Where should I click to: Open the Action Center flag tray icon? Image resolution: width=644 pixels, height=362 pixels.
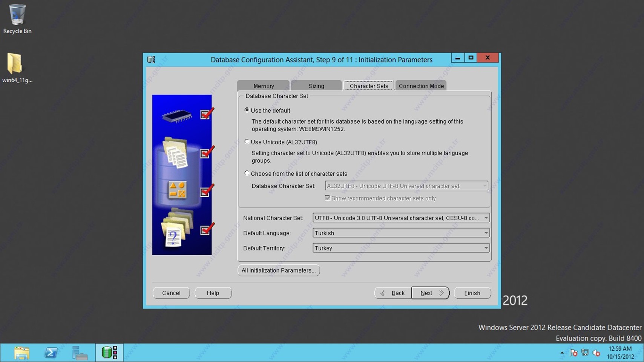click(x=573, y=353)
